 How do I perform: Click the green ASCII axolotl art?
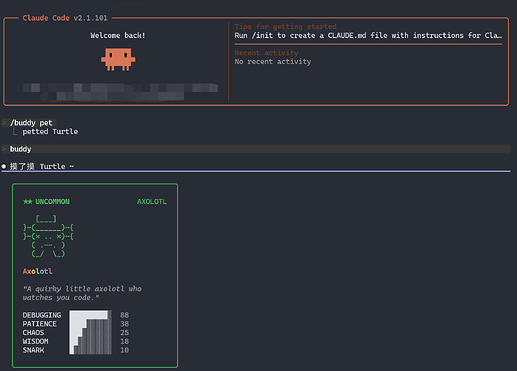(48, 236)
